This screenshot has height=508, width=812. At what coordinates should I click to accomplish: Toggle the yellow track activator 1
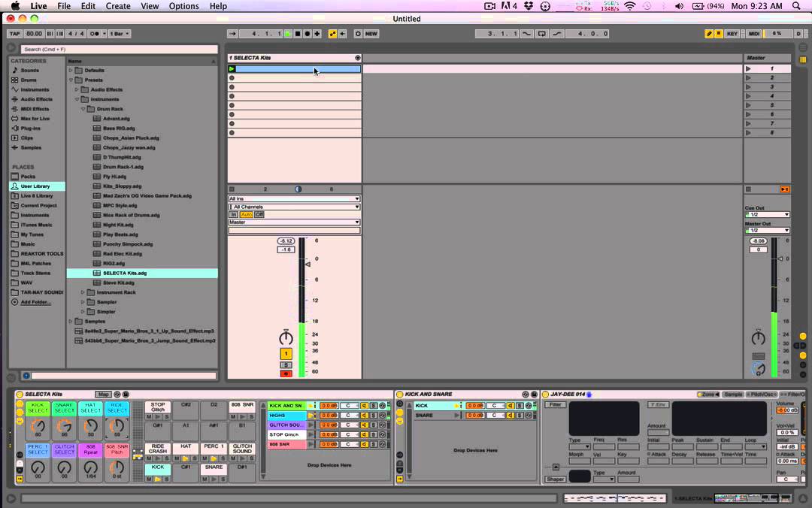pyautogui.click(x=286, y=354)
